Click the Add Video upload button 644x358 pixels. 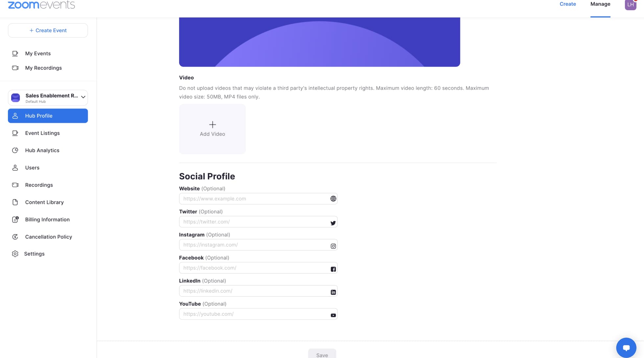[212, 128]
